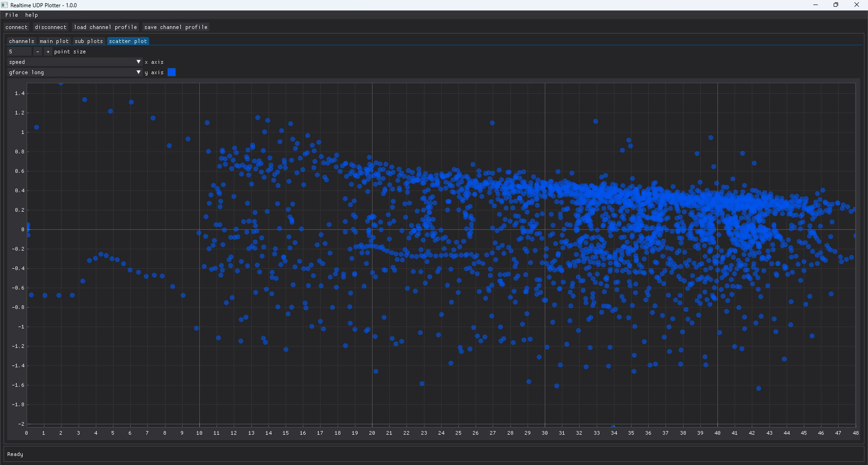The height and width of the screenshot is (465, 868).
Task: Save the channel profile
Action: point(176,27)
